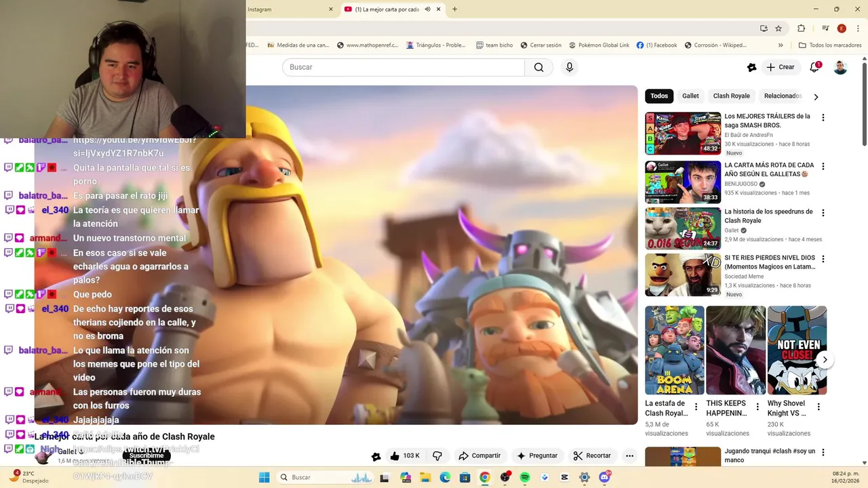868x488 pixels.
Task: Open Discord from the taskbar
Action: tap(604, 477)
